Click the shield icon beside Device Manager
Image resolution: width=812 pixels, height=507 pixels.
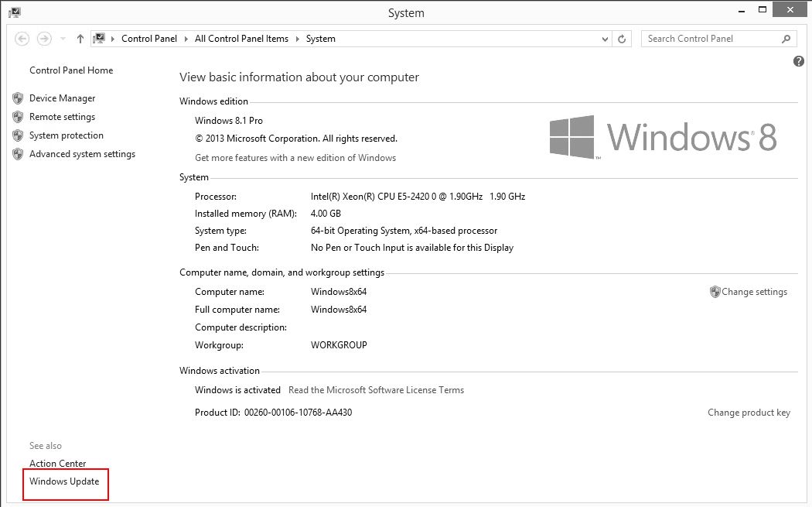click(18, 98)
